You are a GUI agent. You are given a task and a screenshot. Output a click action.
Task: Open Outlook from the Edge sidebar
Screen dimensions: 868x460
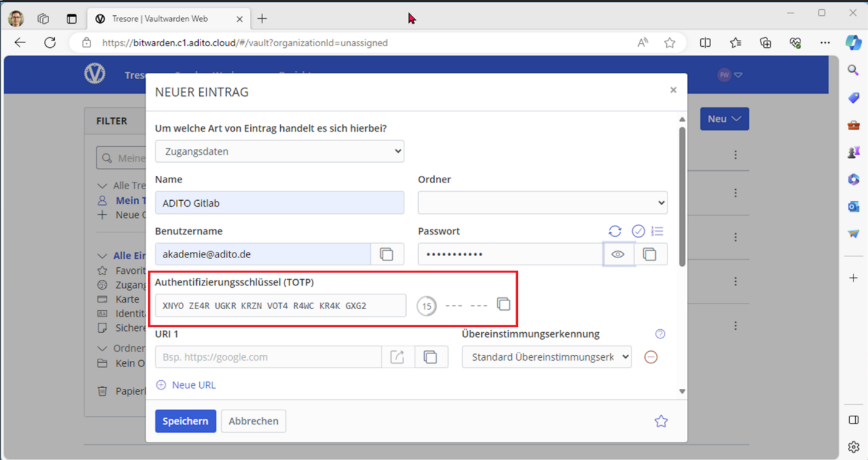pyautogui.click(x=852, y=206)
